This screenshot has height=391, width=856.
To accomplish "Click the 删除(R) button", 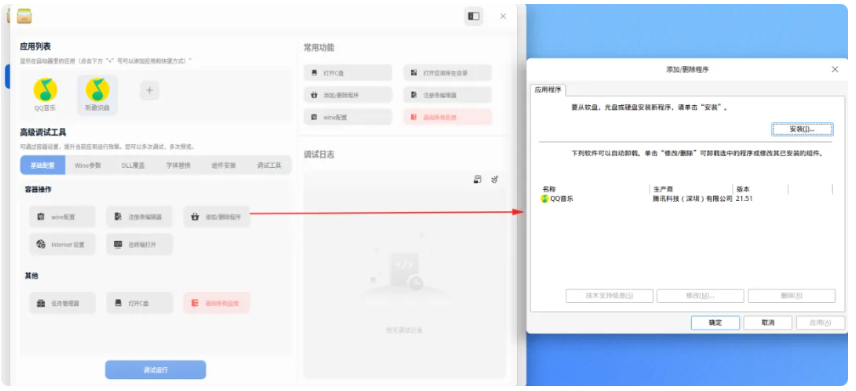I will [x=792, y=296].
